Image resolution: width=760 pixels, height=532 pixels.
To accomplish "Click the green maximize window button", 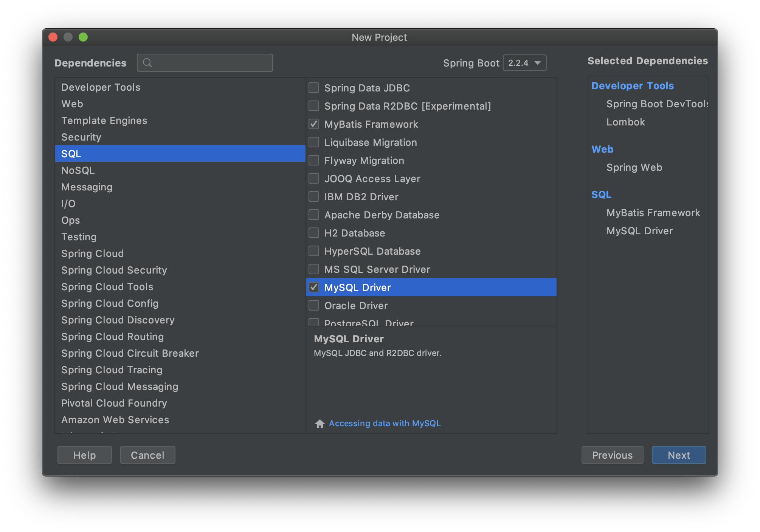I will click(x=83, y=37).
